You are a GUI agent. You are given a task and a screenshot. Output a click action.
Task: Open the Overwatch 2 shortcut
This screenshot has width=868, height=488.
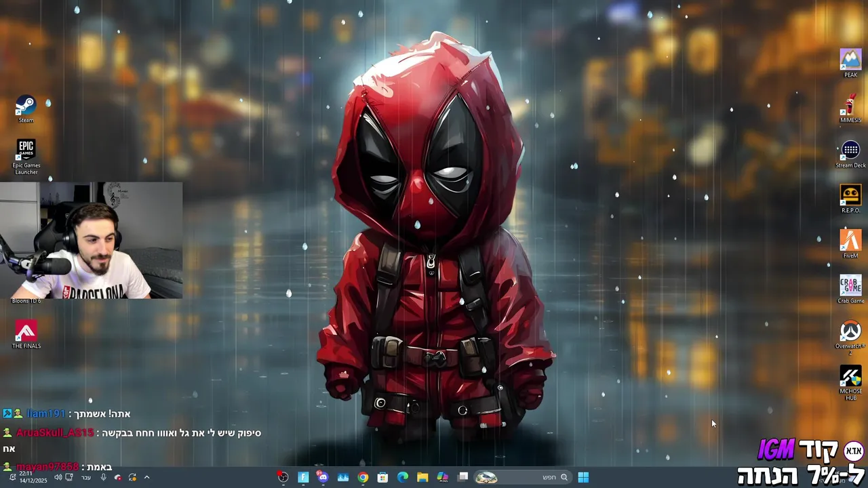(850, 337)
